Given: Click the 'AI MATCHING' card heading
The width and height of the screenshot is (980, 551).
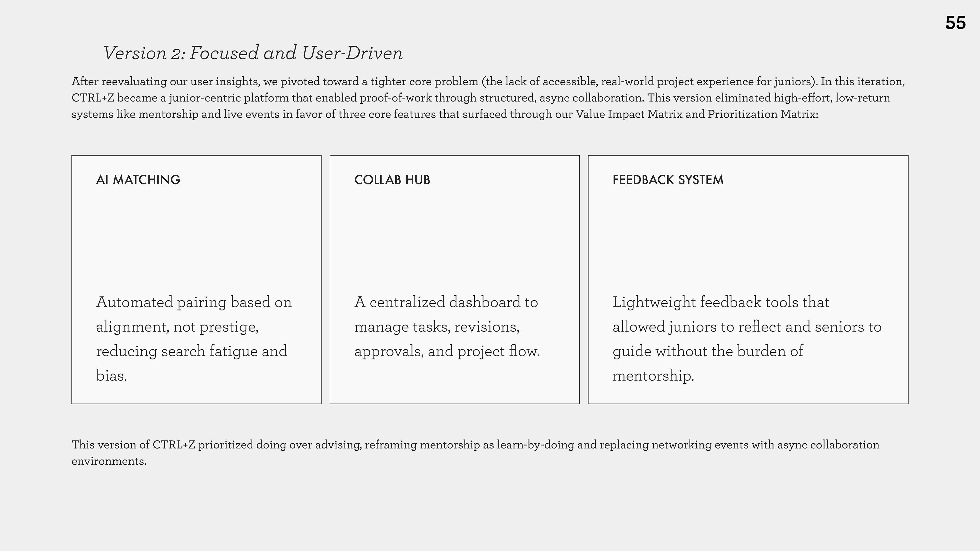Looking at the screenshot, I should [x=138, y=180].
